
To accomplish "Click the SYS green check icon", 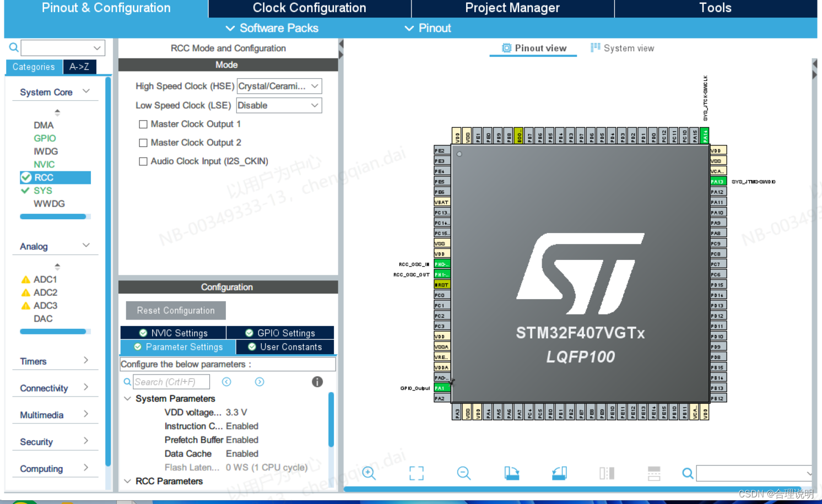I will (25, 191).
